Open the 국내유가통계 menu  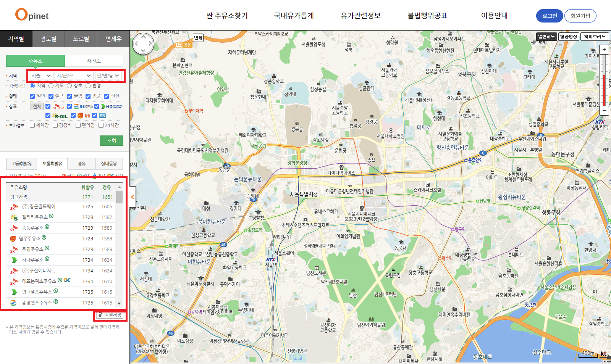pos(294,16)
